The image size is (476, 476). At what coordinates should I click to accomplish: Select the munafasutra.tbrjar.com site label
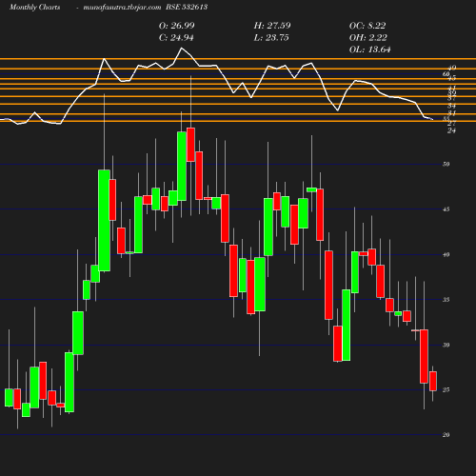pos(122,7)
